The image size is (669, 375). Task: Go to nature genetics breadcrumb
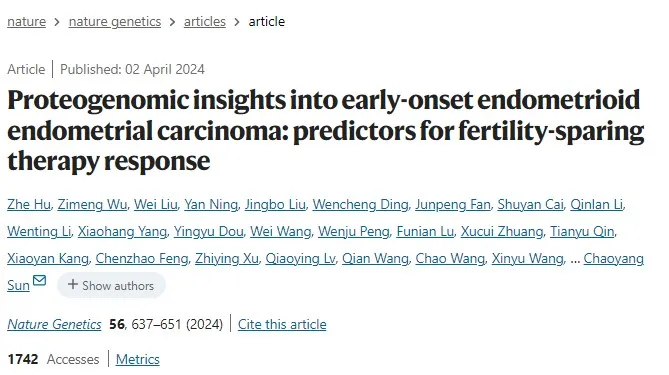115,21
